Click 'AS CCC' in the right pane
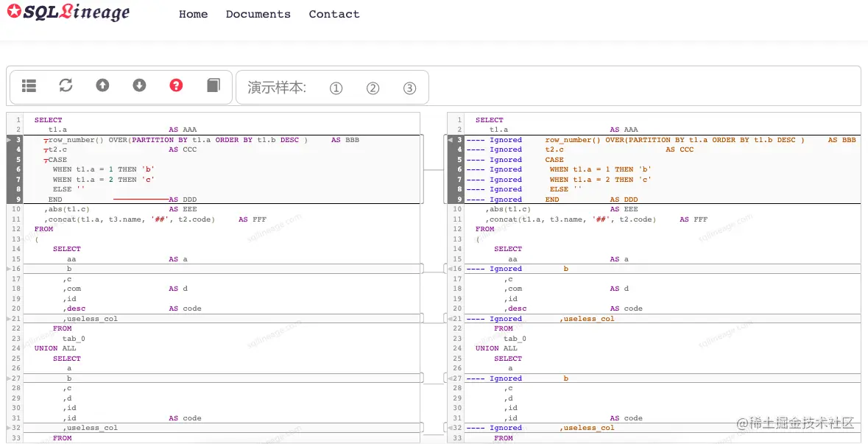The width and height of the screenshot is (868, 444). pyautogui.click(x=680, y=149)
